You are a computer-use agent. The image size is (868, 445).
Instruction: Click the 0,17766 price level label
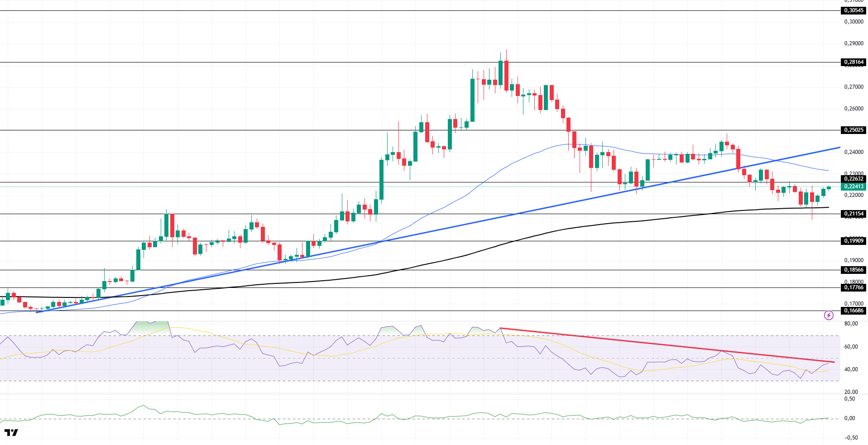click(854, 287)
